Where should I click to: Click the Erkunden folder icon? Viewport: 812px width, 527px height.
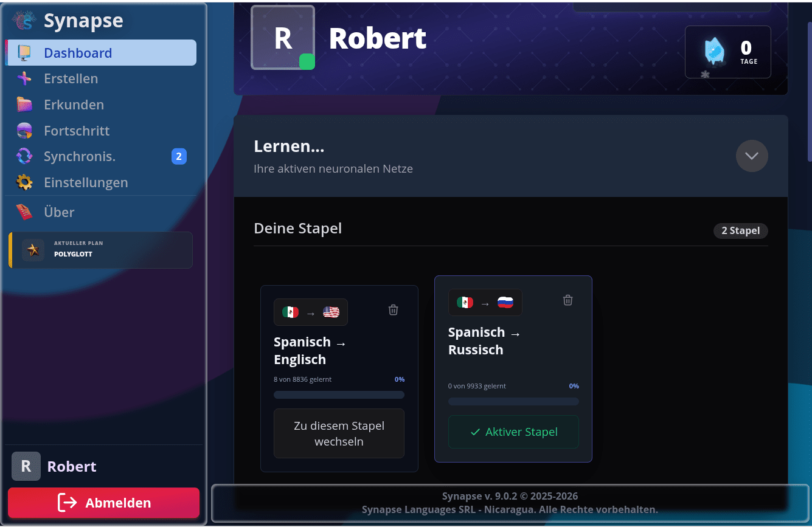[x=24, y=105]
